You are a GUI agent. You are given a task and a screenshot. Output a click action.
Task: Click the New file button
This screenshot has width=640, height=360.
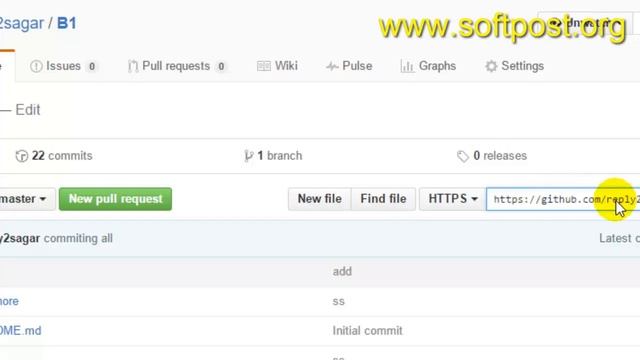pyautogui.click(x=320, y=199)
